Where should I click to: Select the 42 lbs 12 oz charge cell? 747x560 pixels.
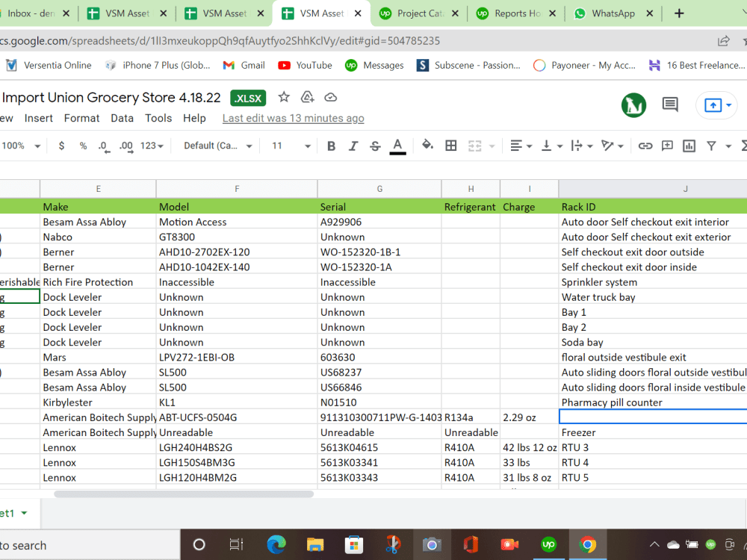(x=530, y=447)
